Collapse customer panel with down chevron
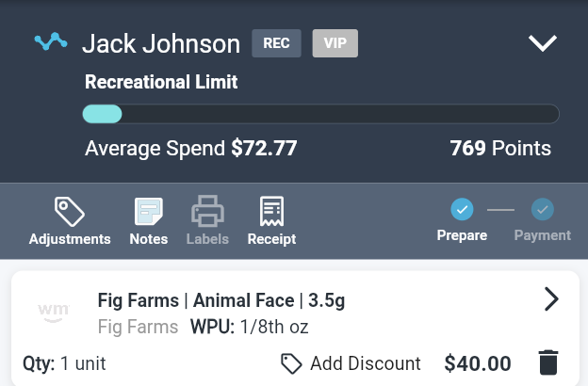 pyautogui.click(x=543, y=43)
